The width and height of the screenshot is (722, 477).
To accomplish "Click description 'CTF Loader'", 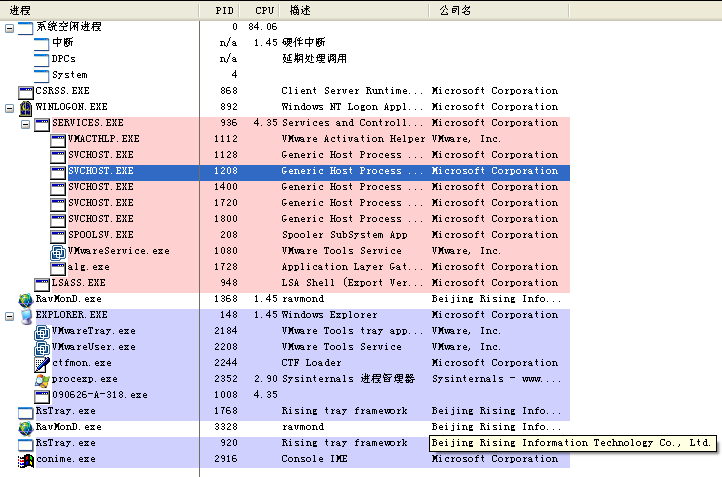I will tap(311, 363).
